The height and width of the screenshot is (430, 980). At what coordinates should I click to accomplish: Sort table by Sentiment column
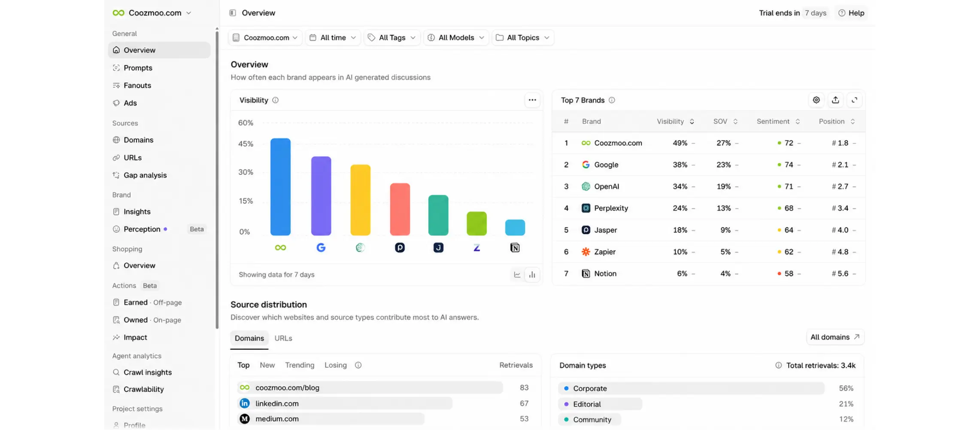click(x=778, y=122)
